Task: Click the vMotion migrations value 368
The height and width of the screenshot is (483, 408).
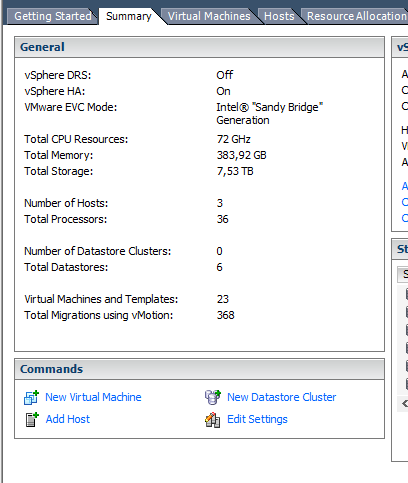Action: click(226, 315)
